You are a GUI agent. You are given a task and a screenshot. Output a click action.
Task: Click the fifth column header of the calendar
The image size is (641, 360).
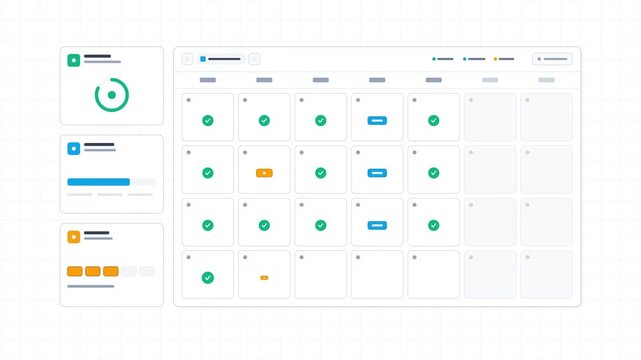coord(433,80)
